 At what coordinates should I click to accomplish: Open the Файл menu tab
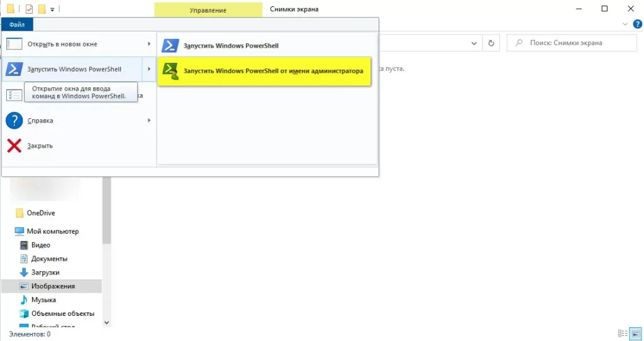click(17, 24)
